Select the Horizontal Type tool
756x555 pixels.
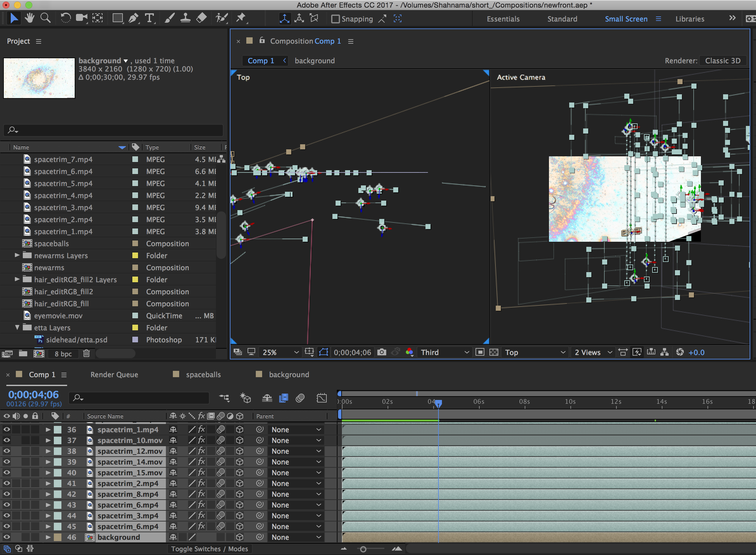pos(149,18)
